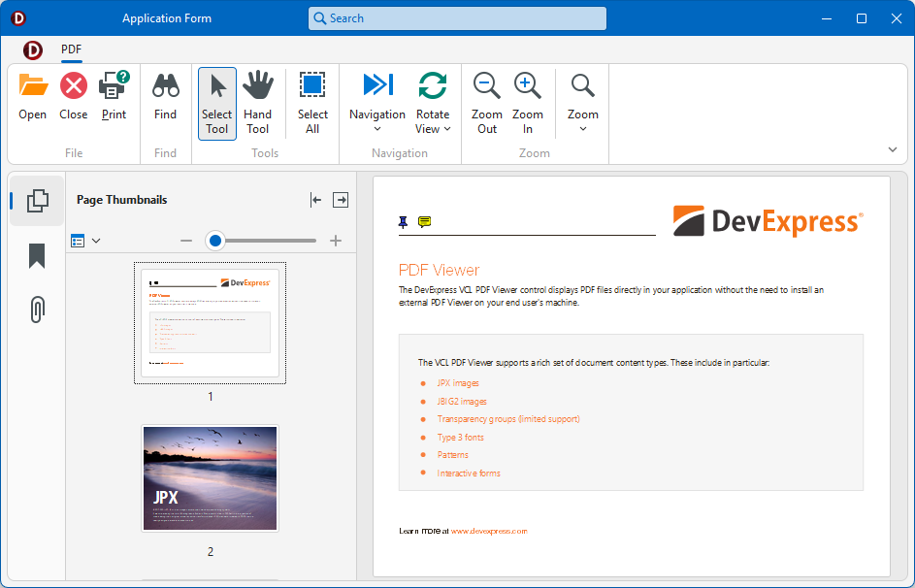The height and width of the screenshot is (588, 915).
Task: Show the Page Thumbnails sidebar pane
Action: click(x=37, y=201)
